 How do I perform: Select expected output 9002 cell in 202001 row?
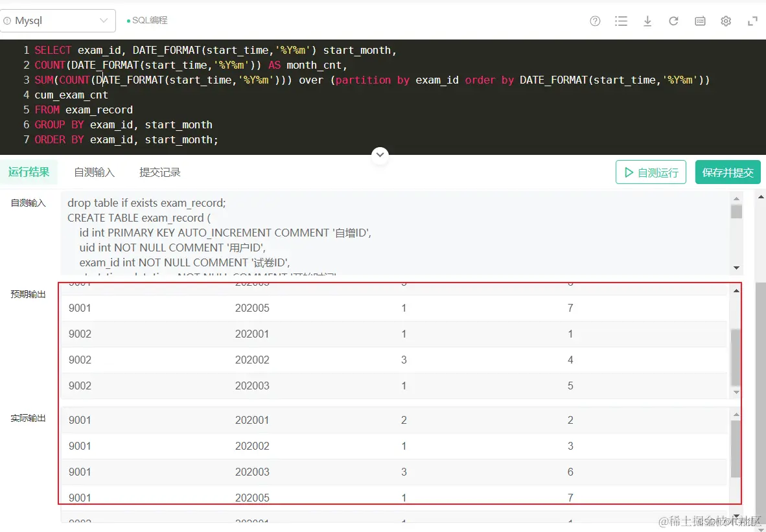(80, 334)
